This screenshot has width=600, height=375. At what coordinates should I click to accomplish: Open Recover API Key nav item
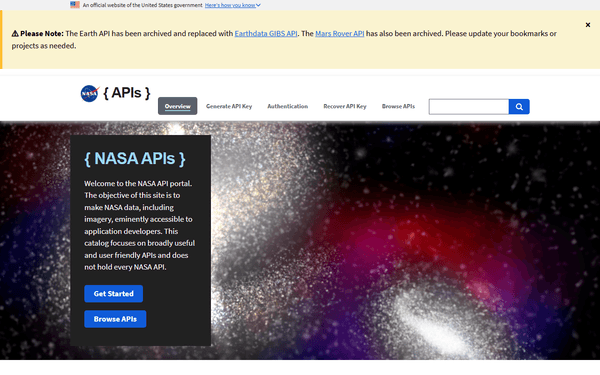click(345, 106)
